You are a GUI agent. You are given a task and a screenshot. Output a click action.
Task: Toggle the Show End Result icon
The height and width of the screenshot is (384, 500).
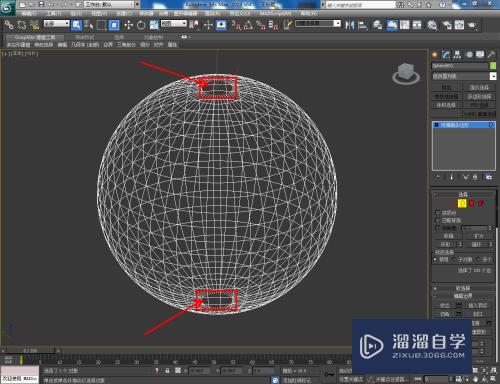click(452, 177)
